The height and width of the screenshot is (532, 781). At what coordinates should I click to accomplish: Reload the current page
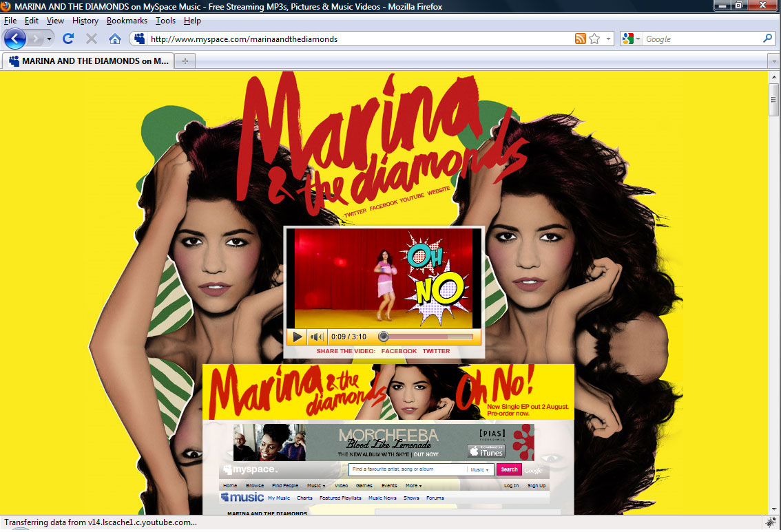[x=68, y=39]
